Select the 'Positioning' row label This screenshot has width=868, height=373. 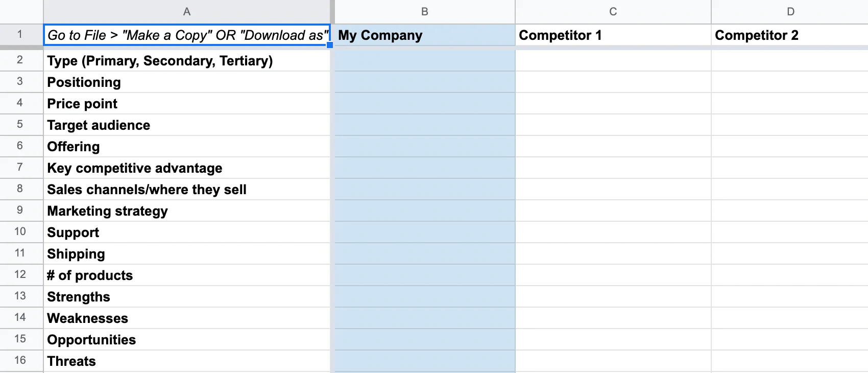pyautogui.click(x=187, y=82)
